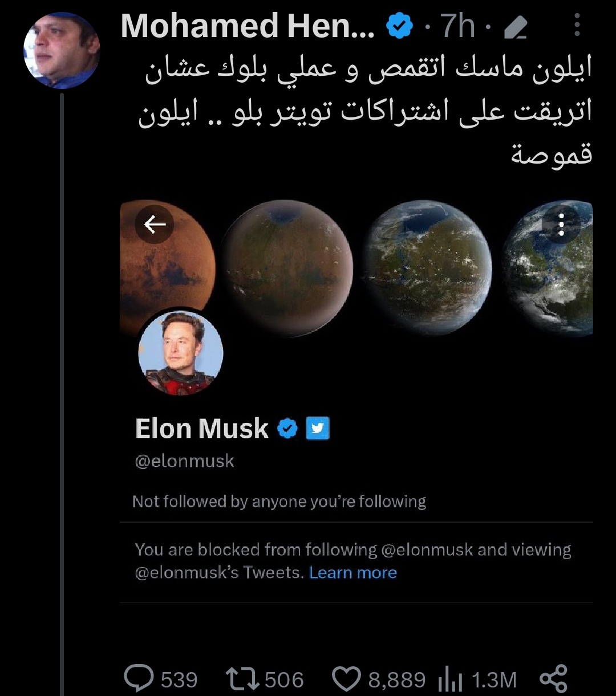Open Mohamed Hen's profile avatar
The image size is (616, 696).
coord(62,51)
